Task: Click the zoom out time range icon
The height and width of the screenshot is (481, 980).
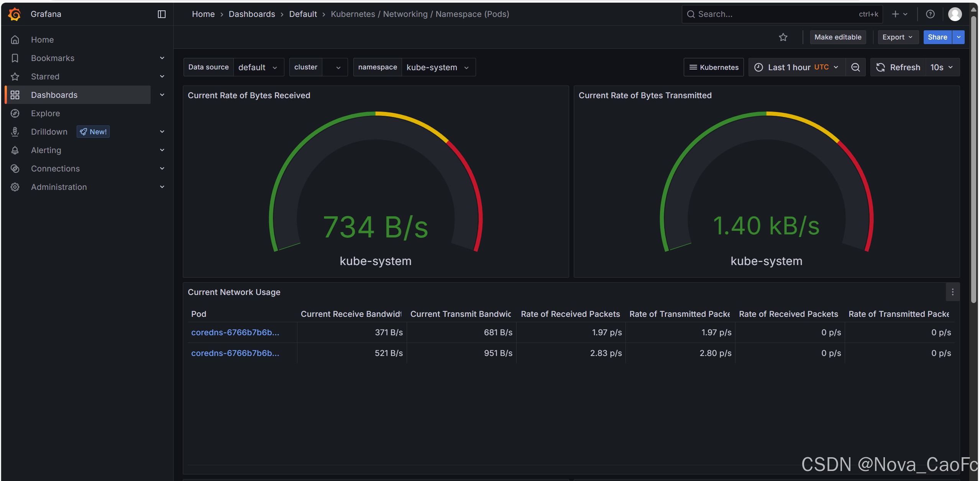Action: pyautogui.click(x=855, y=68)
